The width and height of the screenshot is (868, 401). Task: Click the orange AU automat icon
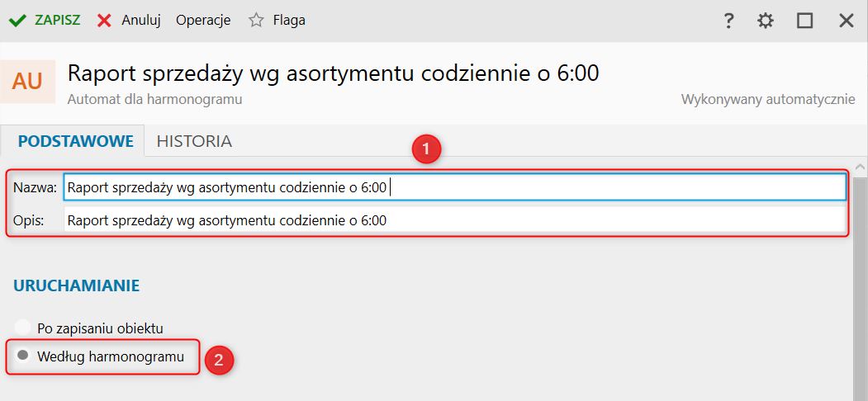click(x=27, y=81)
